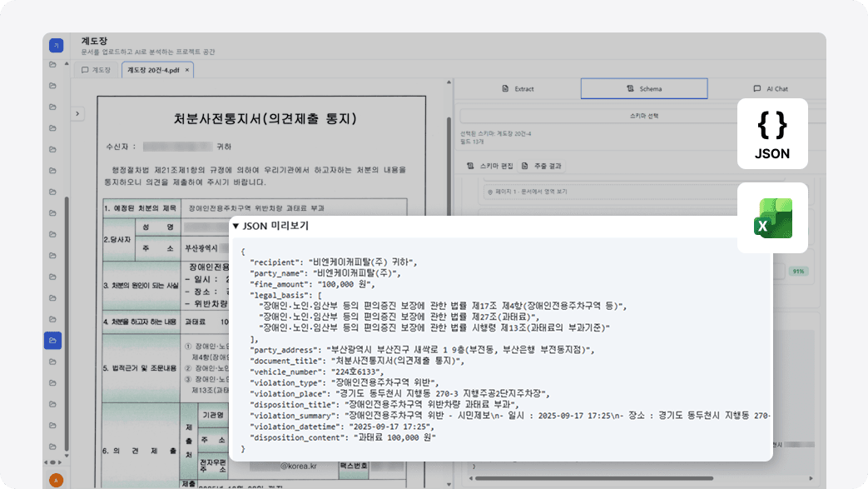Click the sidebar vertical scrollbar thumb
The image size is (868, 489).
[x=67, y=324]
